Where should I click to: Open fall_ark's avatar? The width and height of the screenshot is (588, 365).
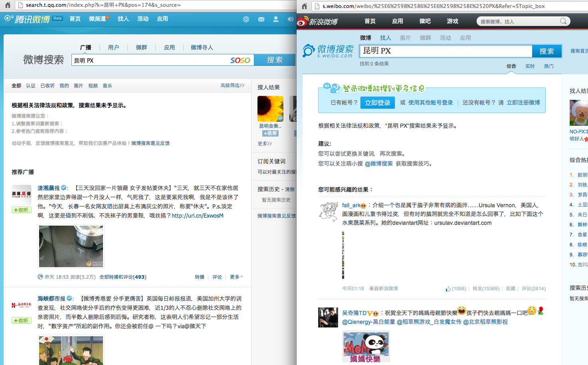pyautogui.click(x=328, y=212)
